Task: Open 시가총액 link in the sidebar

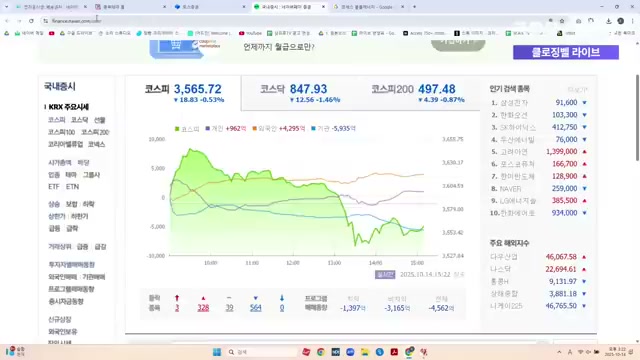Action: point(60,162)
